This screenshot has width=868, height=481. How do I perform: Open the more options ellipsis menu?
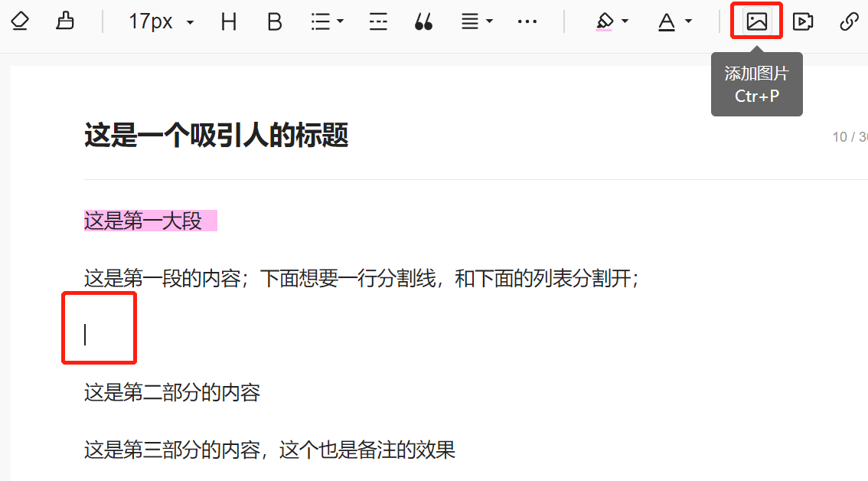527,21
